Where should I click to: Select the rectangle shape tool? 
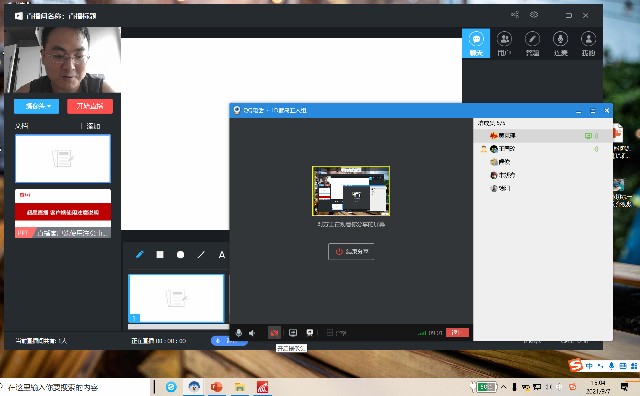(x=160, y=255)
